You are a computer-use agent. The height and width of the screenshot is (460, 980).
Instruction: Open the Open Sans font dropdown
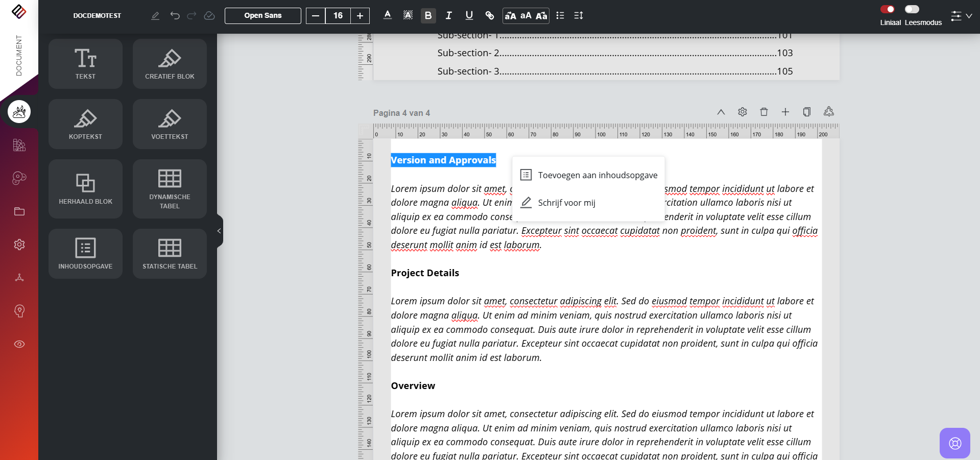tap(262, 15)
